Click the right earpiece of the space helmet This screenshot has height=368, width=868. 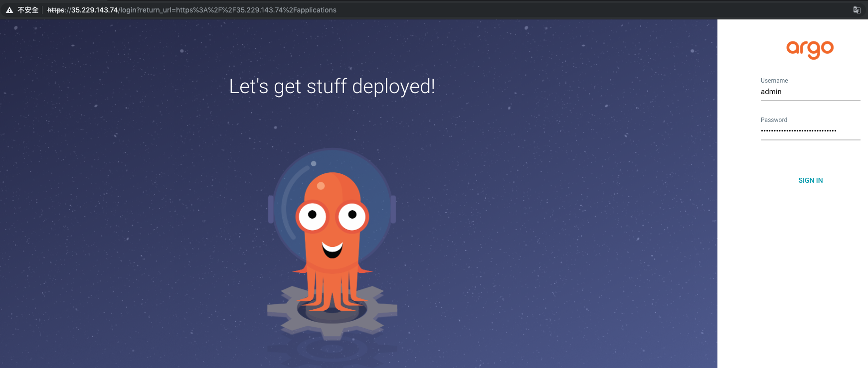coord(393,209)
